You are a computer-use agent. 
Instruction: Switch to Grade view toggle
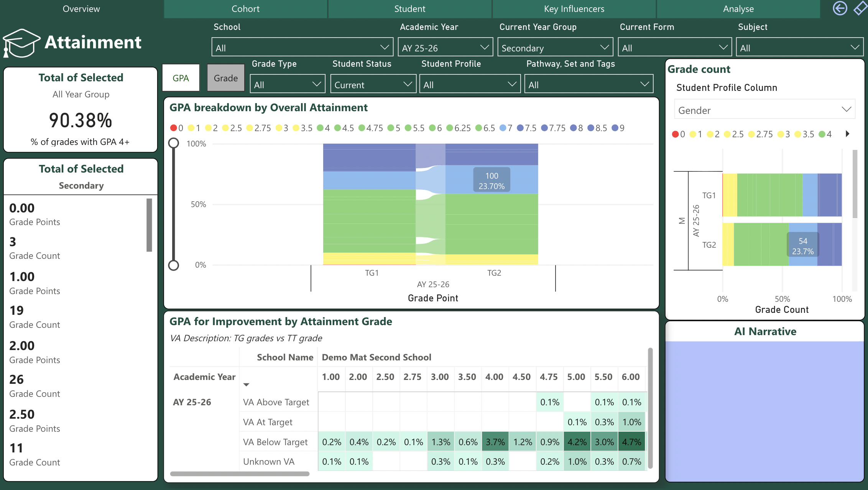(225, 78)
